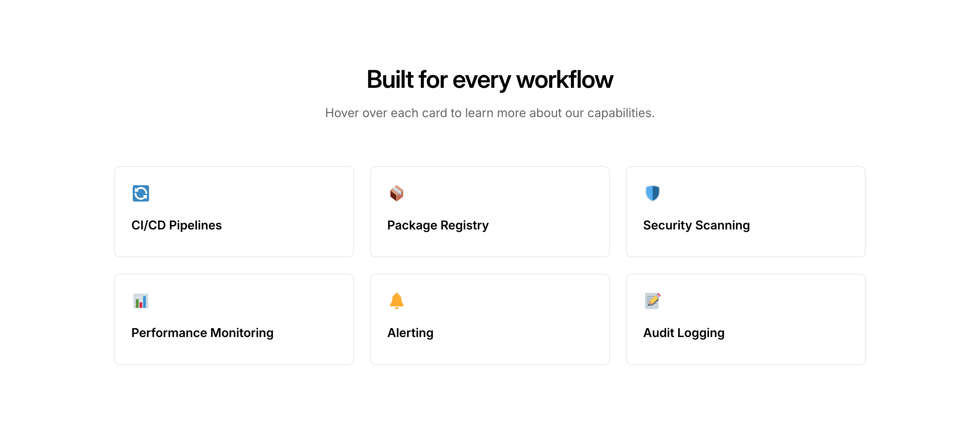Click the package box icon

396,193
